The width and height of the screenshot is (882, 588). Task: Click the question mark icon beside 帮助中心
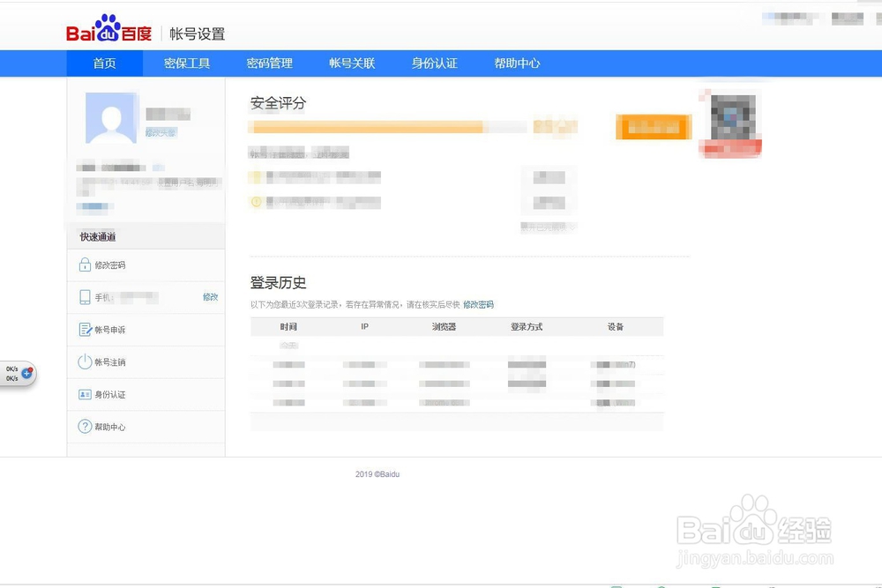pos(85,427)
